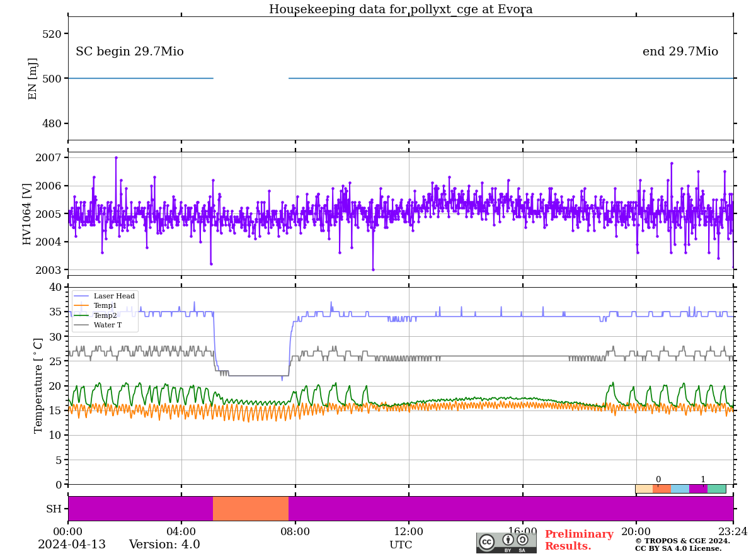This screenshot has width=756, height=554.
Task: Click the 2007 voltage tick label
Action: (50, 157)
